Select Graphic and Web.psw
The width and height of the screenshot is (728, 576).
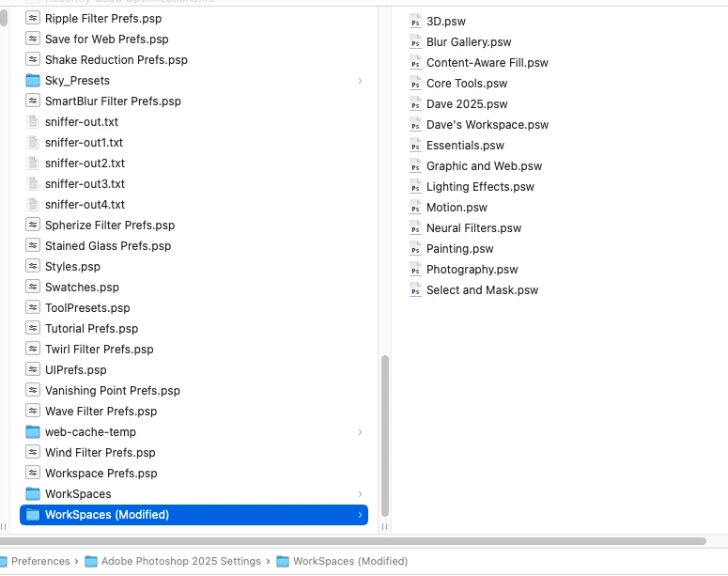pyautogui.click(x=485, y=165)
